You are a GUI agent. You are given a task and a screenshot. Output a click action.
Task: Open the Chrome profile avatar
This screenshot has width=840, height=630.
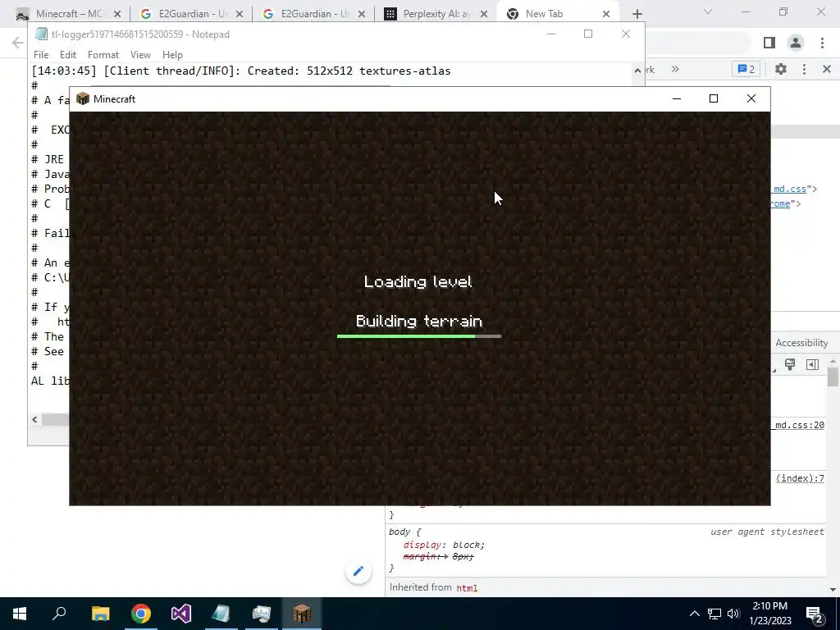(x=796, y=43)
